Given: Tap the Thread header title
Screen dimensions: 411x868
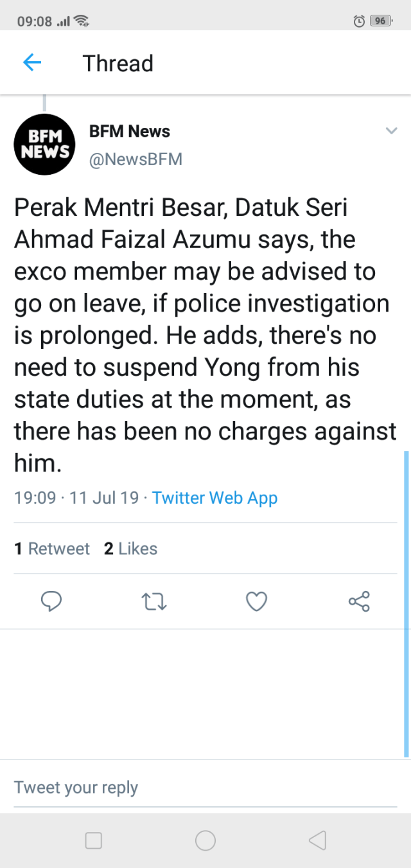Looking at the screenshot, I should pyautogui.click(x=118, y=64).
